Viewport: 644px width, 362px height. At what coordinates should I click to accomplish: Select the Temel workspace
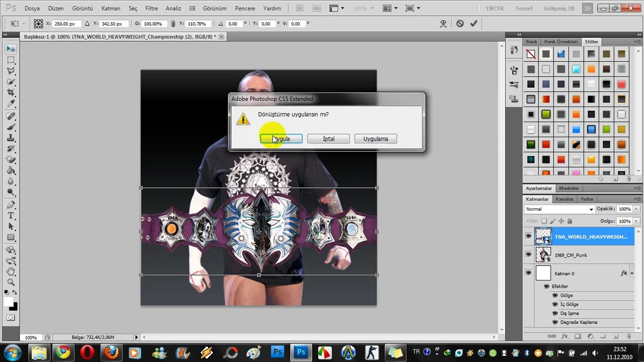click(x=524, y=9)
